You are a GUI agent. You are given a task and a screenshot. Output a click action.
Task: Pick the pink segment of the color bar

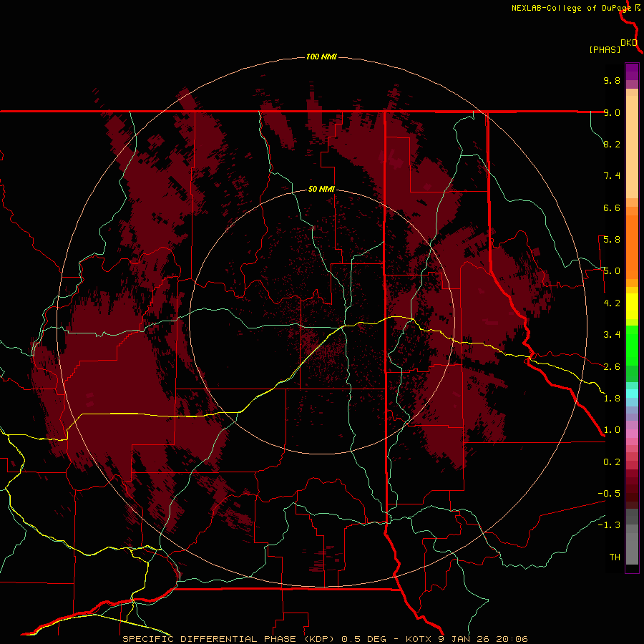pyautogui.click(x=632, y=434)
